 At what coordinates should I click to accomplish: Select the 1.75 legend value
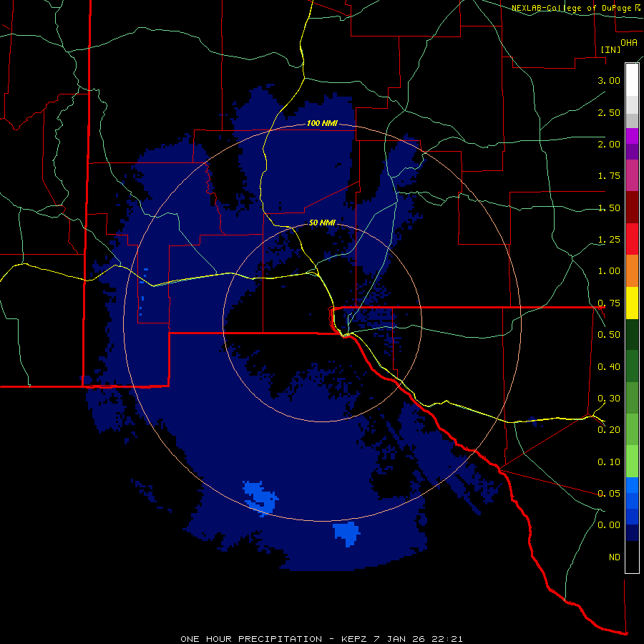coord(609,176)
